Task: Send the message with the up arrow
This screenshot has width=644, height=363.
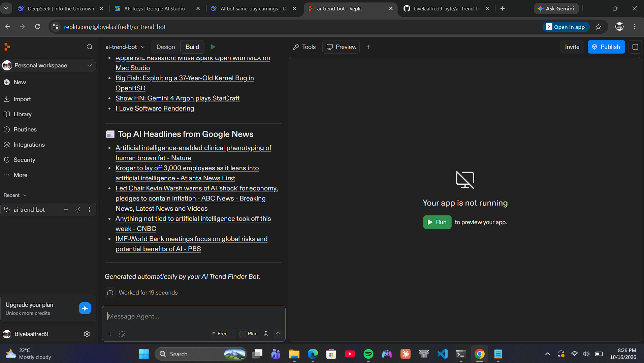Action: coord(278,334)
